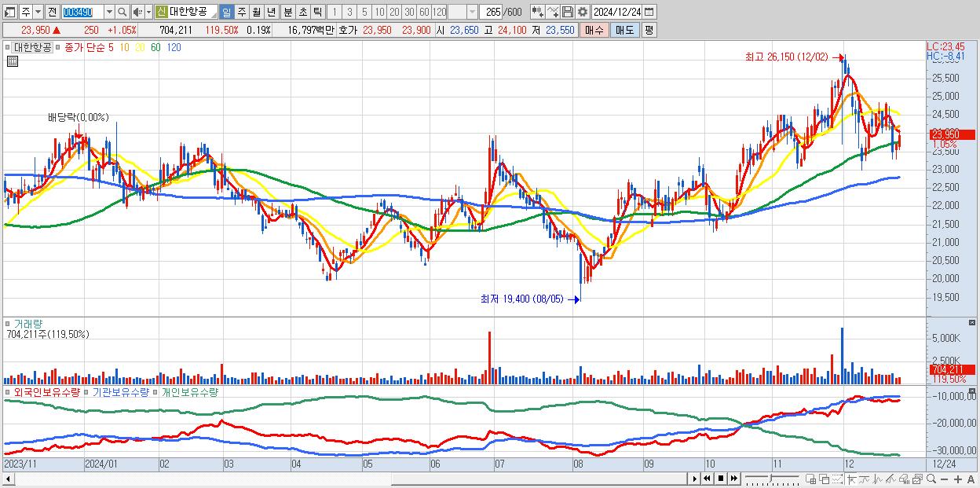Click the MA 120 legend value
This screenshot has height=488, width=980.
tap(174, 48)
